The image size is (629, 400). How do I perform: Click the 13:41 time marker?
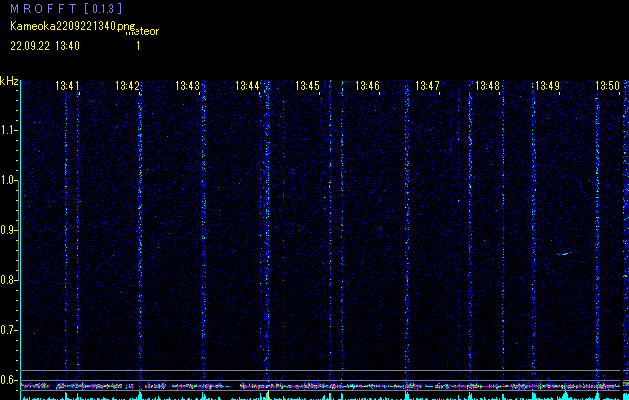tap(67, 86)
